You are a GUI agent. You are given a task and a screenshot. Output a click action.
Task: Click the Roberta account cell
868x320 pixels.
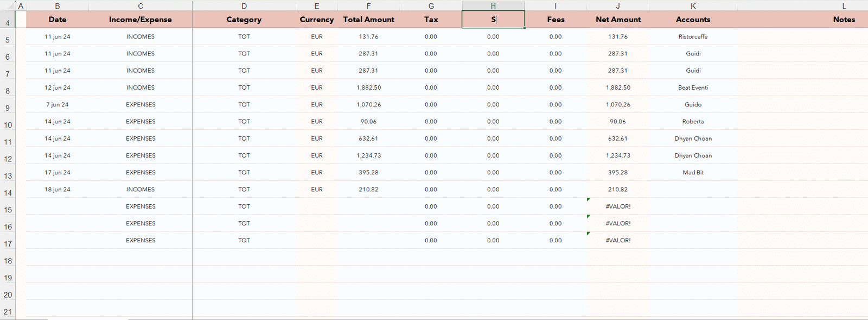pyautogui.click(x=693, y=122)
